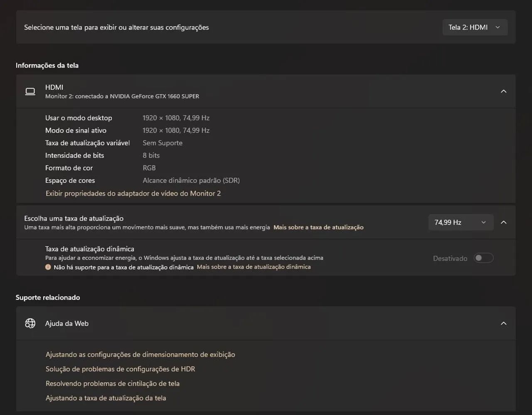Screen dimensions: 532x415
Task: Click Alcance dinâmico padrão (SDR) text
Action: click(191, 180)
